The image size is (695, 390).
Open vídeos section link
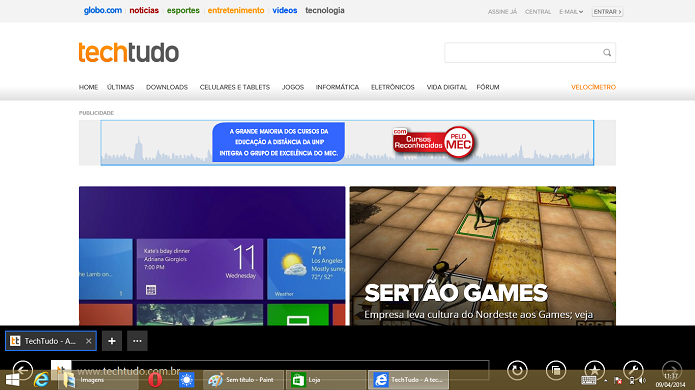[285, 10]
